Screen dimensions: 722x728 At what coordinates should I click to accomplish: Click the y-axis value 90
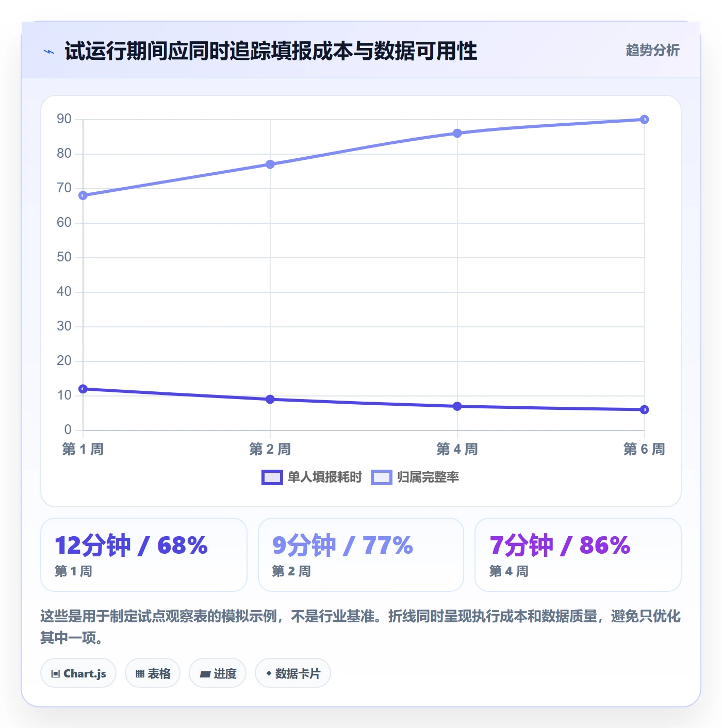64,119
